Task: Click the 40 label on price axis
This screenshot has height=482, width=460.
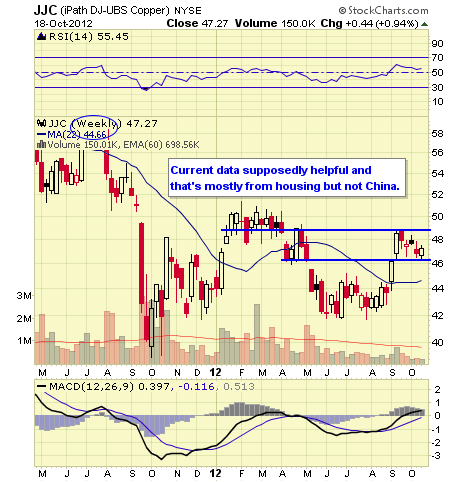Action: point(437,342)
